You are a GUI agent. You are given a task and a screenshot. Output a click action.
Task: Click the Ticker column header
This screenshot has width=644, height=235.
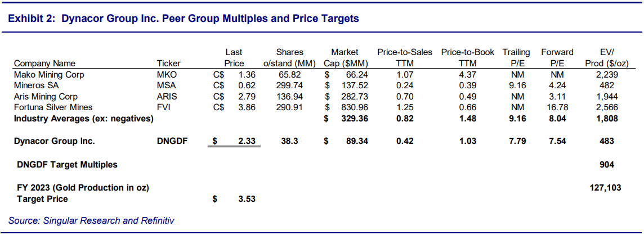(168, 64)
